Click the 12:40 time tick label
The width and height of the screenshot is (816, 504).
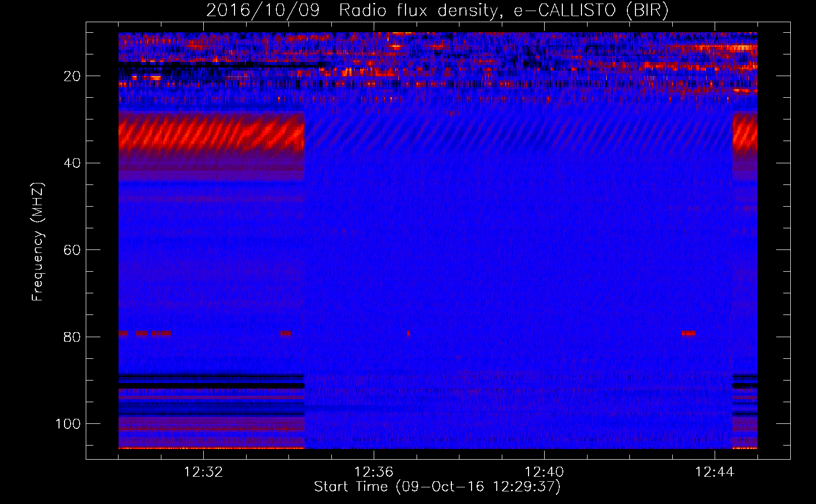(544, 472)
